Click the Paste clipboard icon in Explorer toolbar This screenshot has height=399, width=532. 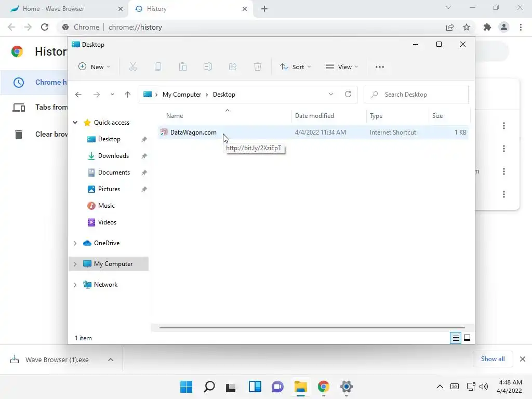click(x=183, y=67)
